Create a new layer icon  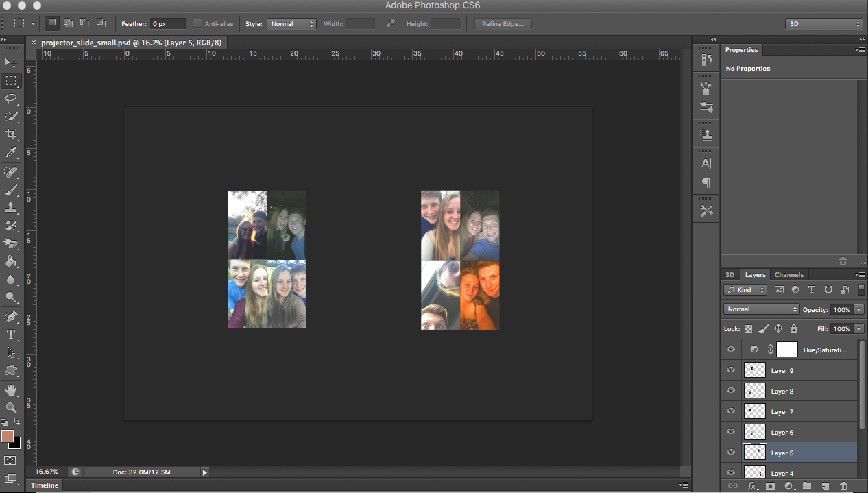click(825, 486)
